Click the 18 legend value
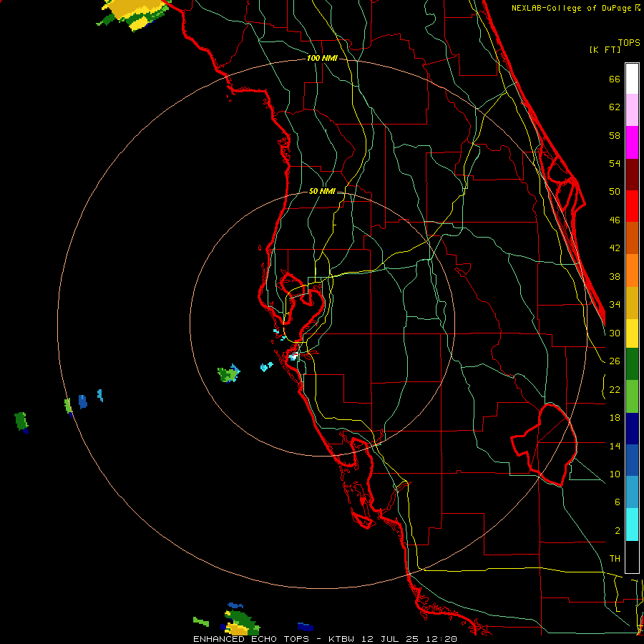Viewport: 644px width, 644px height. [615, 418]
